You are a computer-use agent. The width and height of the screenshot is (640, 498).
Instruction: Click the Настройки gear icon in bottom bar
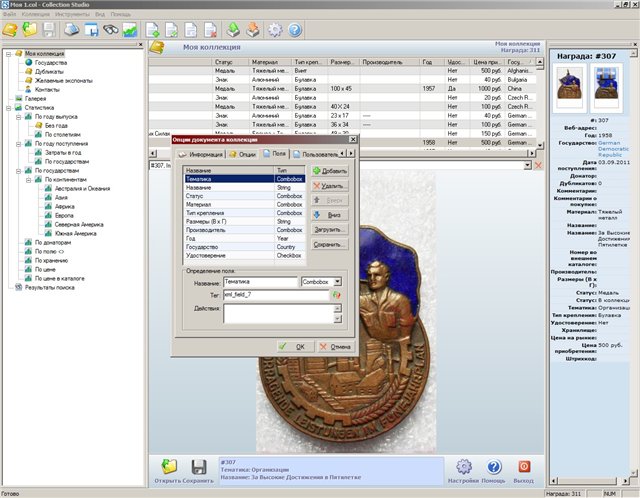(464, 467)
